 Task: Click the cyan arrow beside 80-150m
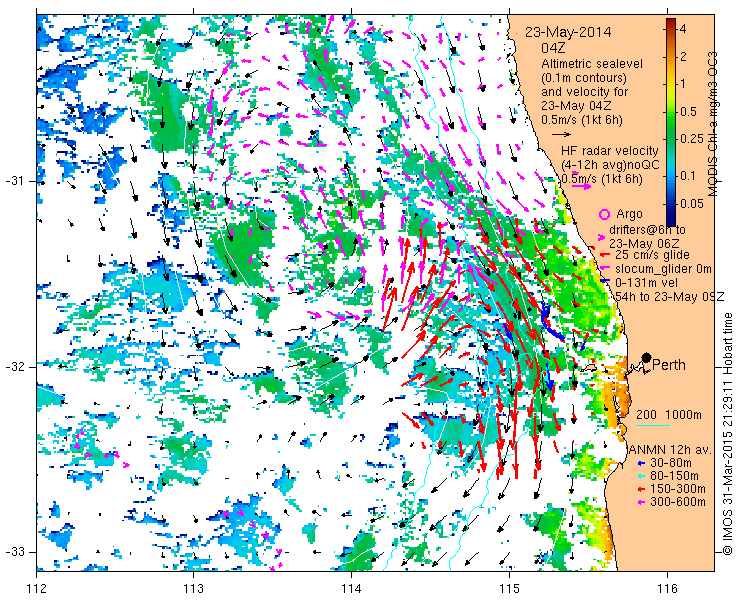click(641, 476)
